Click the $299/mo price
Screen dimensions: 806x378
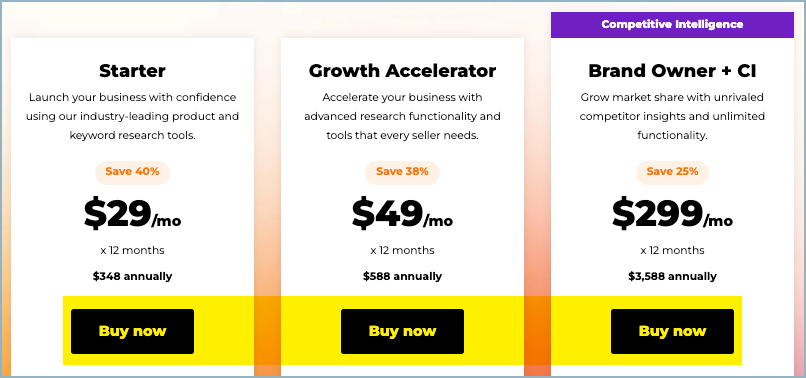click(x=672, y=213)
